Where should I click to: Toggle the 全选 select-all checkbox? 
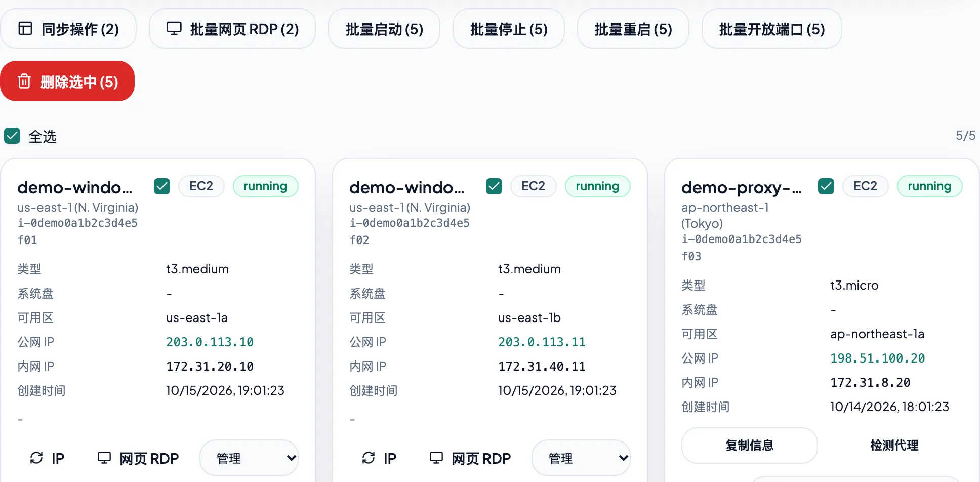pyautogui.click(x=12, y=136)
